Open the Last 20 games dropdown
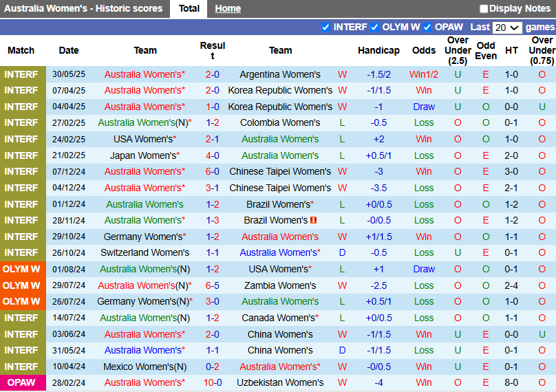Viewport: 556px width, 392px height. 507,28
